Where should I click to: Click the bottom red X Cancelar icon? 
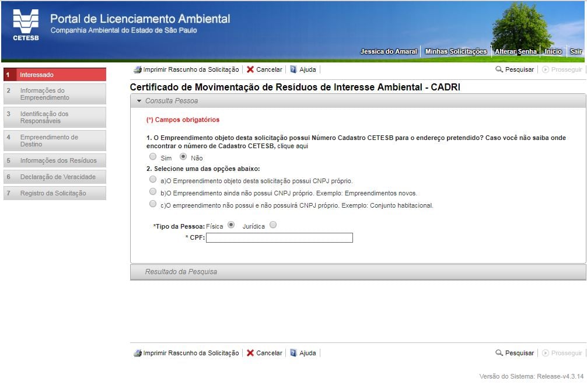tap(250, 353)
